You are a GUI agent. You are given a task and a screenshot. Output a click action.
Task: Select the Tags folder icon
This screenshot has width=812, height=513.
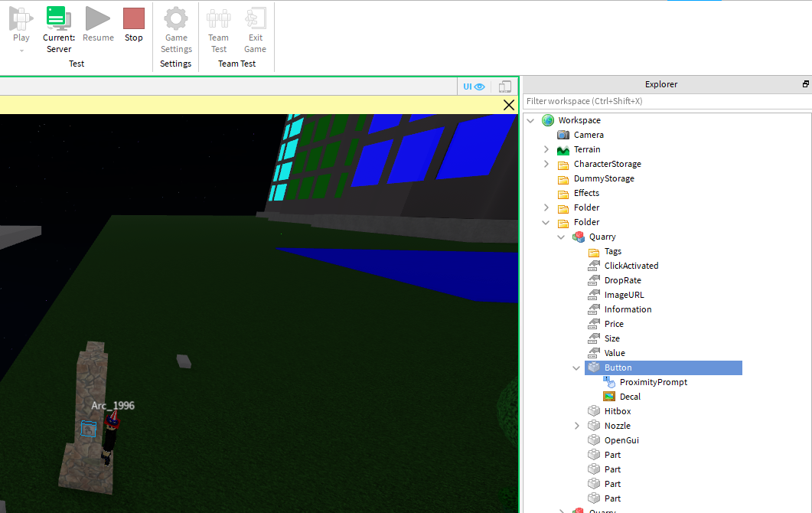click(x=593, y=252)
